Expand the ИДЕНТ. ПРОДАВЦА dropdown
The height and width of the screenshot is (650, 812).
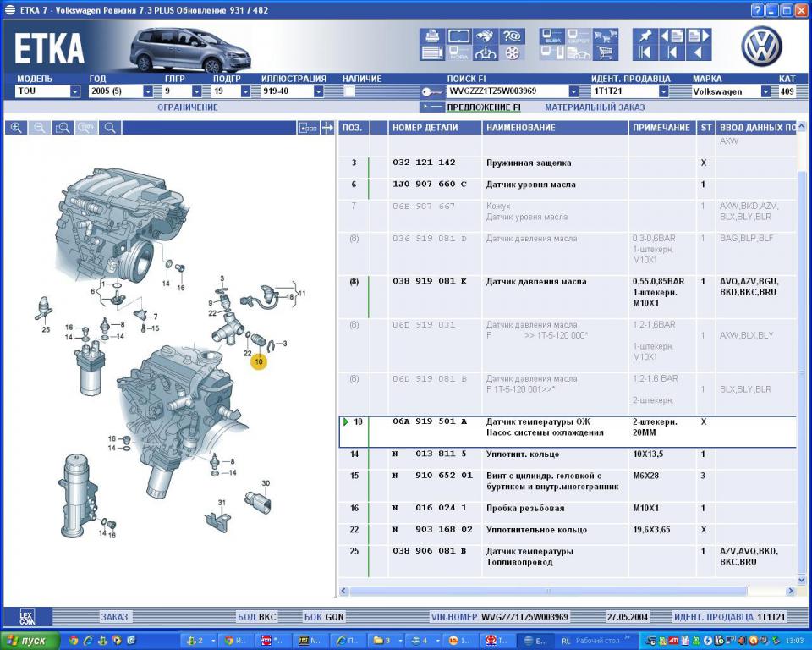click(x=663, y=91)
